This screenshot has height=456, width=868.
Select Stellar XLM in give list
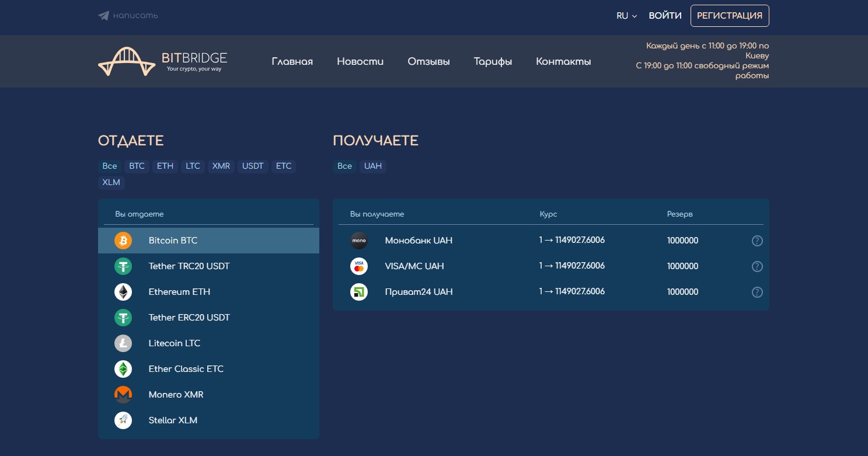click(x=208, y=420)
